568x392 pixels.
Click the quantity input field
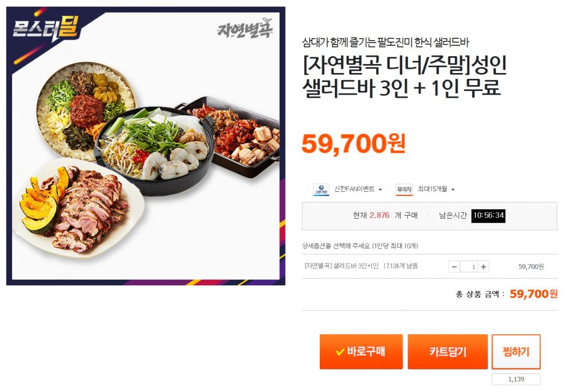(x=469, y=267)
